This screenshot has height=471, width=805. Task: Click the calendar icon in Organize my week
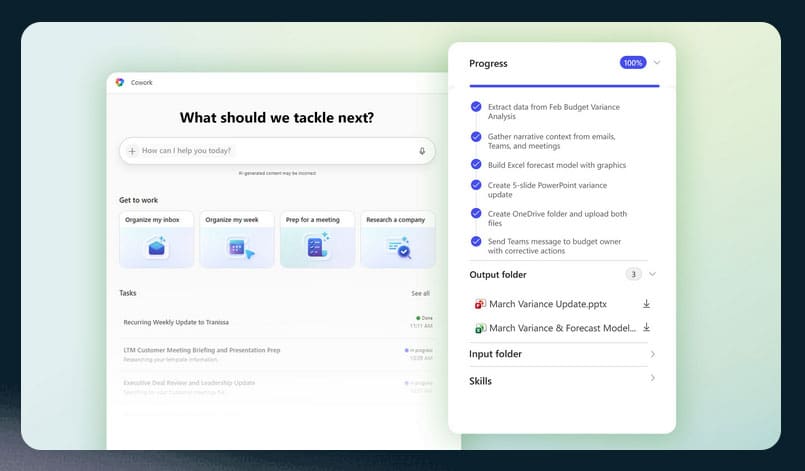(239, 249)
